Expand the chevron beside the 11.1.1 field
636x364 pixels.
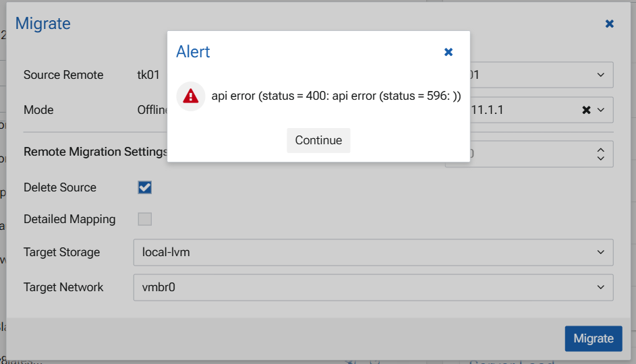tap(601, 110)
